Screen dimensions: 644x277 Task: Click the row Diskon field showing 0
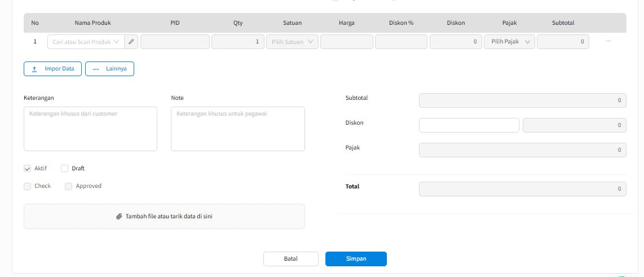click(456, 42)
